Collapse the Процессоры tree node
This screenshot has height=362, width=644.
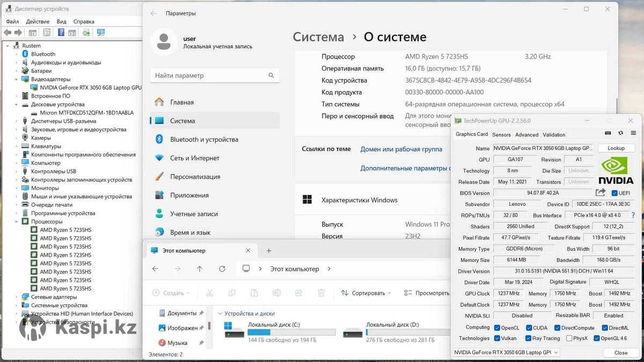tap(16, 222)
